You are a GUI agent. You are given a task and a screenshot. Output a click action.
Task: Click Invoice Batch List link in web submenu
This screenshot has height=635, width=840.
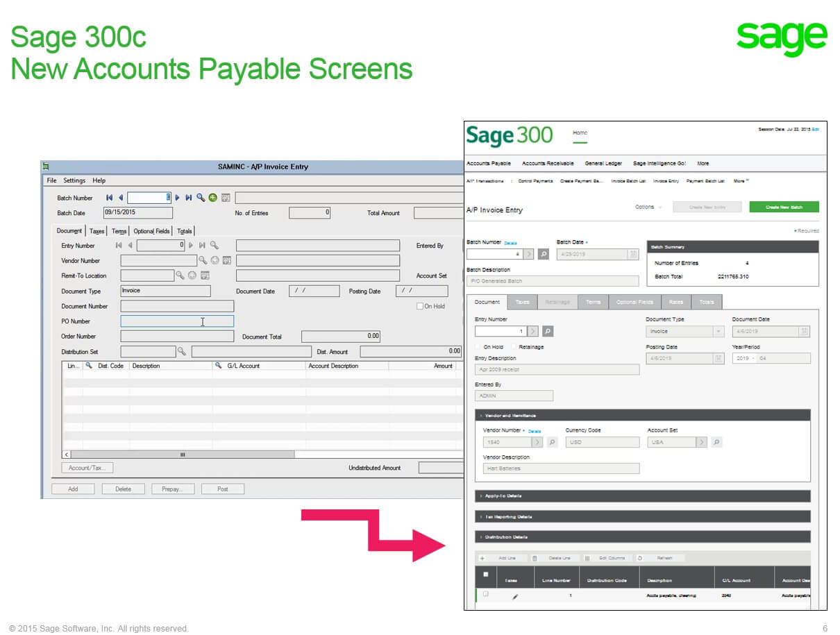pos(628,181)
